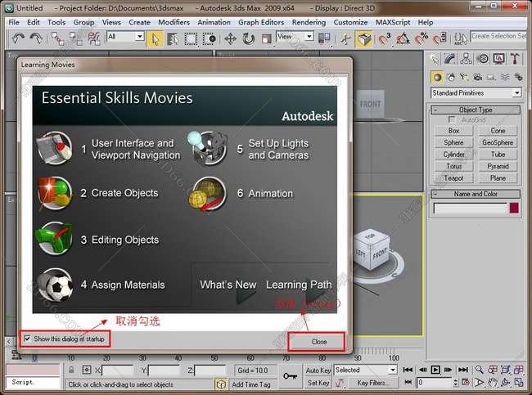Open the Modifiers menu
532x395 pixels.
(x=174, y=22)
